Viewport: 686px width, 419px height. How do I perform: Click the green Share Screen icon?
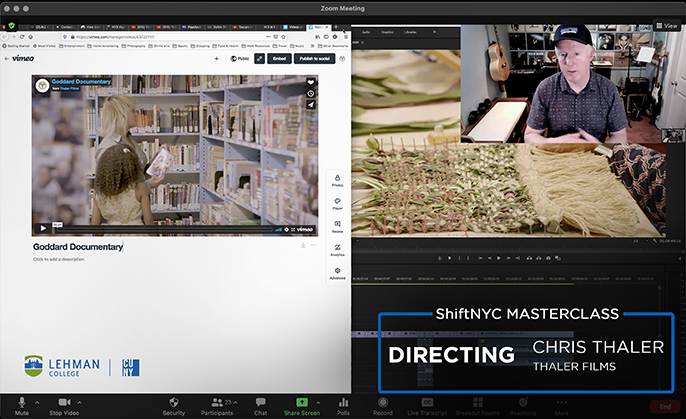click(302, 402)
